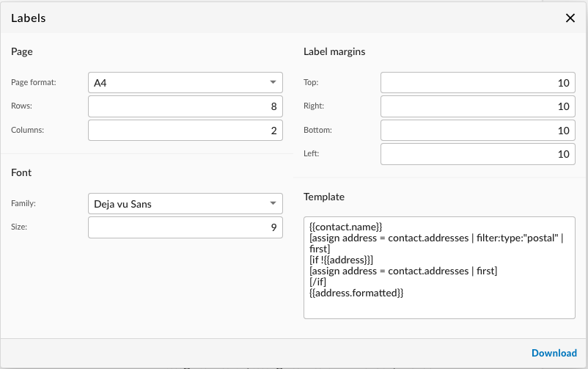Click the "Rows:" label

coord(21,106)
